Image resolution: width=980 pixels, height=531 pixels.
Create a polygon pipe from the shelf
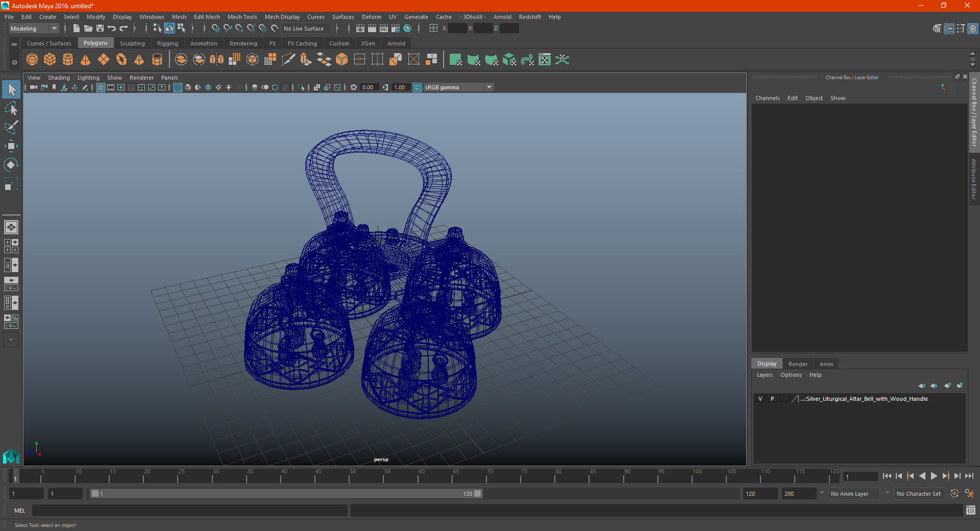tap(157, 60)
